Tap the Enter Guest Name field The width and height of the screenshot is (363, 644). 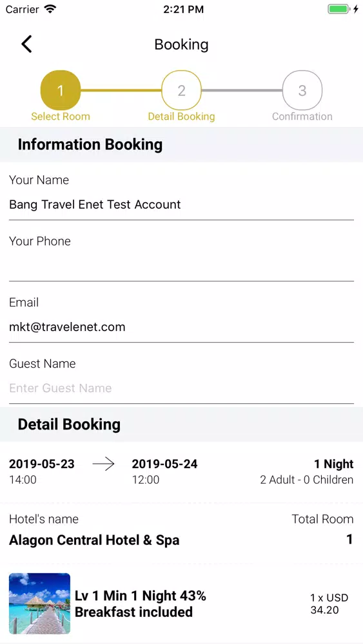coord(181,388)
